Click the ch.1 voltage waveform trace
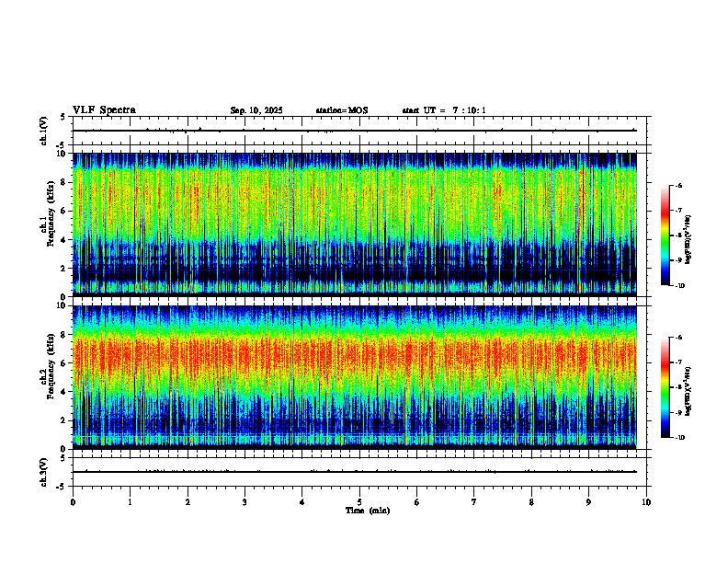The width and height of the screenshot is (728, 563). pyautogui.click(x=354, y=131)
